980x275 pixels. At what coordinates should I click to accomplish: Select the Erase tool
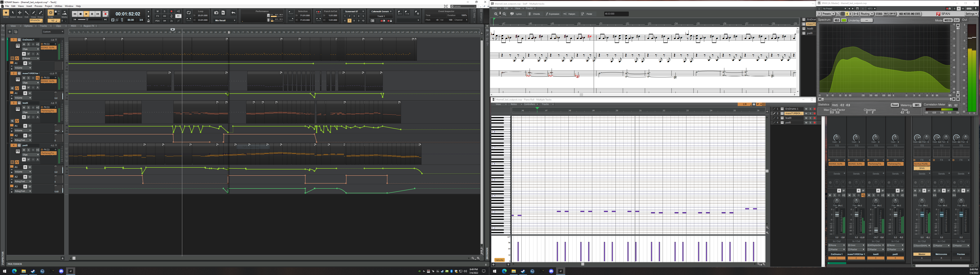pos(40,13)
